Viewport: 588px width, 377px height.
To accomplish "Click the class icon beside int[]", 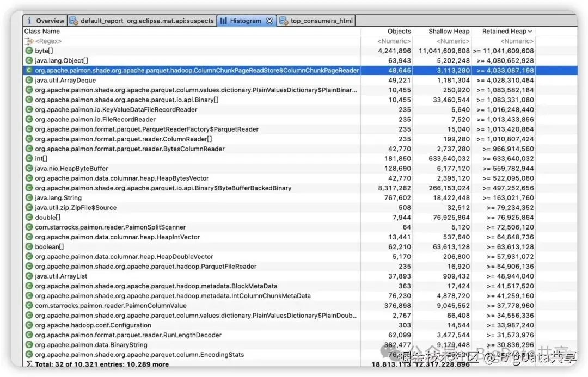I will click(x=29, y=158).
